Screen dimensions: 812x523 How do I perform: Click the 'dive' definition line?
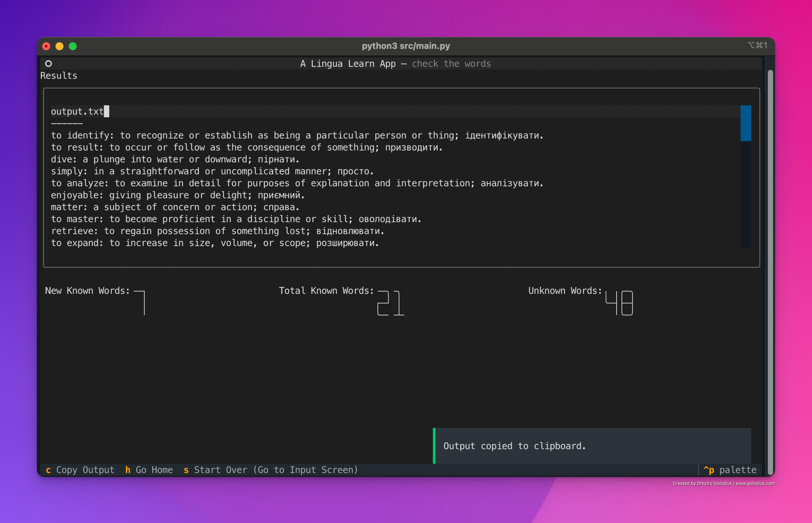[175, 159]
